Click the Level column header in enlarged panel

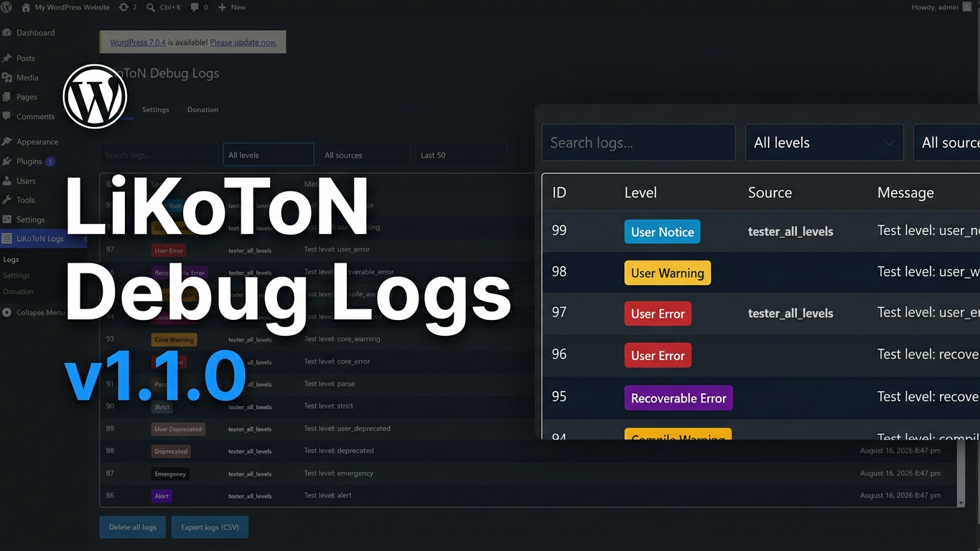(x=640, y=192)
